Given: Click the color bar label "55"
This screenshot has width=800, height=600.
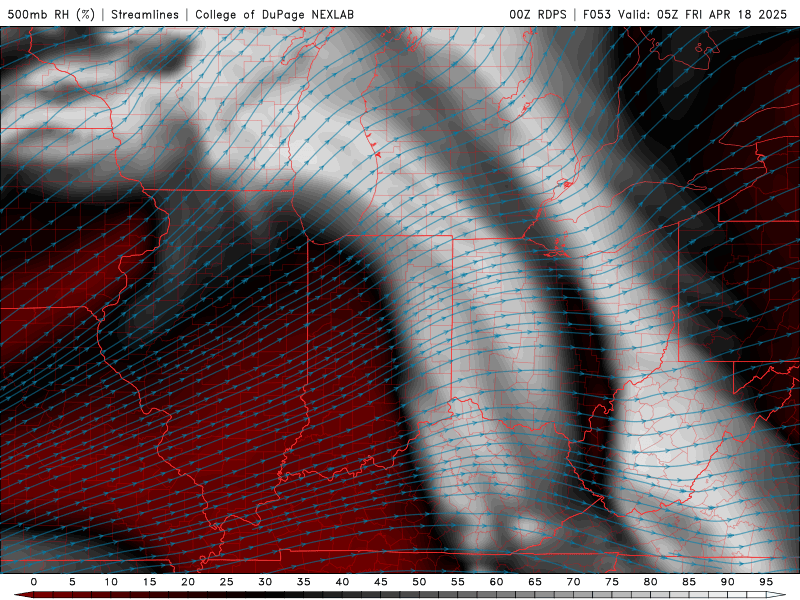Looking at the screenshot, I should 458,582.
